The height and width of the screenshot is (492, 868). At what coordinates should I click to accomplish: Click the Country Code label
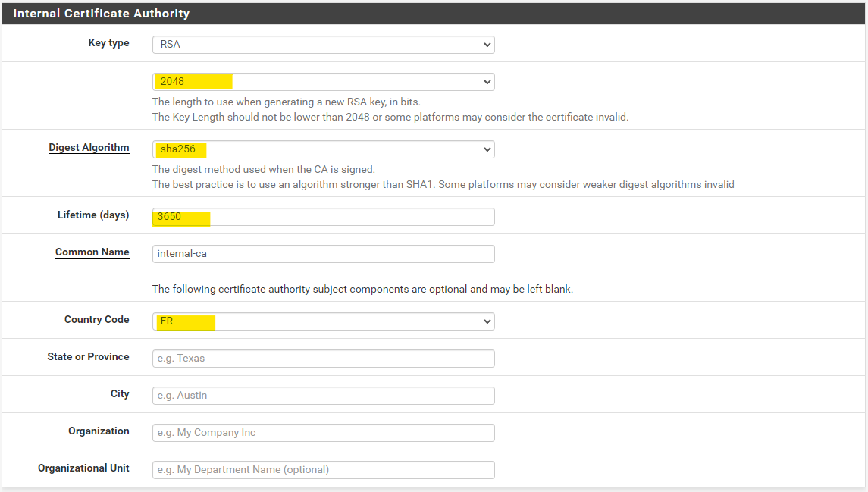click(96, 320)
